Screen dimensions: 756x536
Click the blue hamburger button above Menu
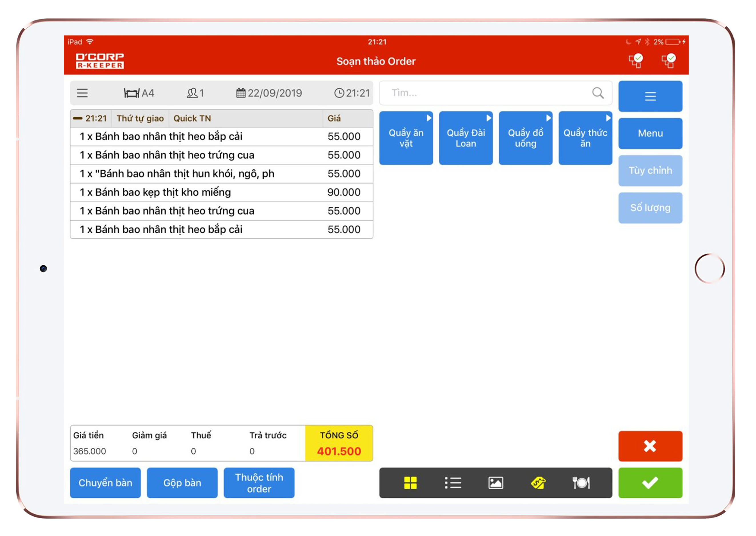[x=650, y=96]
